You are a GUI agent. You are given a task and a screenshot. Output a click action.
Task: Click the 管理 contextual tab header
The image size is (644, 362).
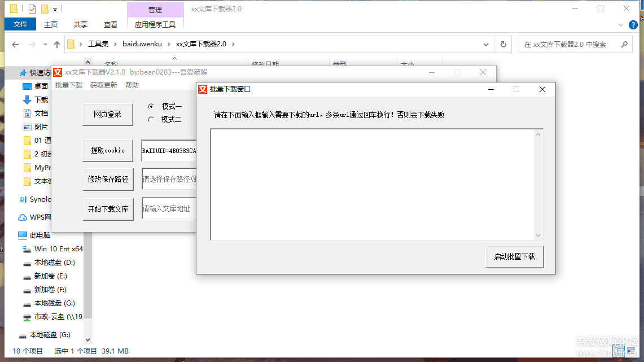(x=155, y=10)
